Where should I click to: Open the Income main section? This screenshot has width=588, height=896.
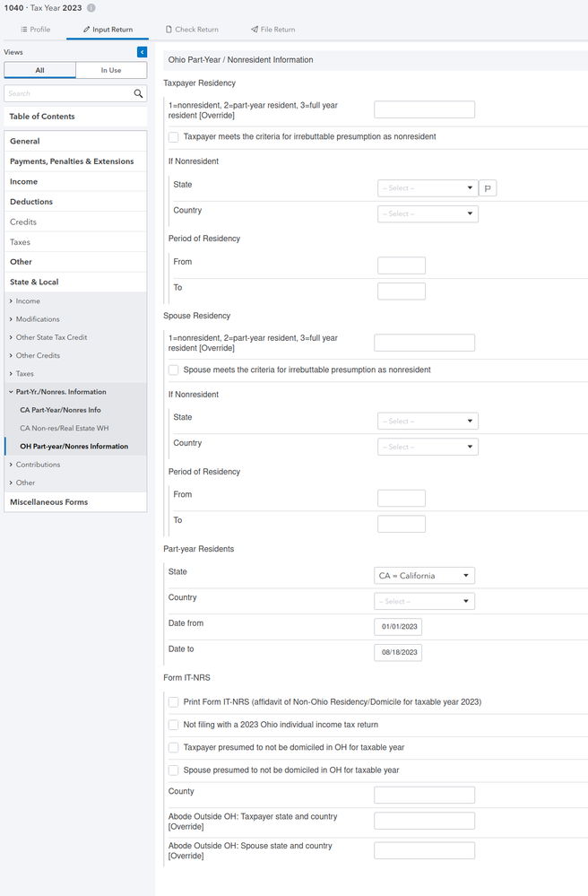75,182
